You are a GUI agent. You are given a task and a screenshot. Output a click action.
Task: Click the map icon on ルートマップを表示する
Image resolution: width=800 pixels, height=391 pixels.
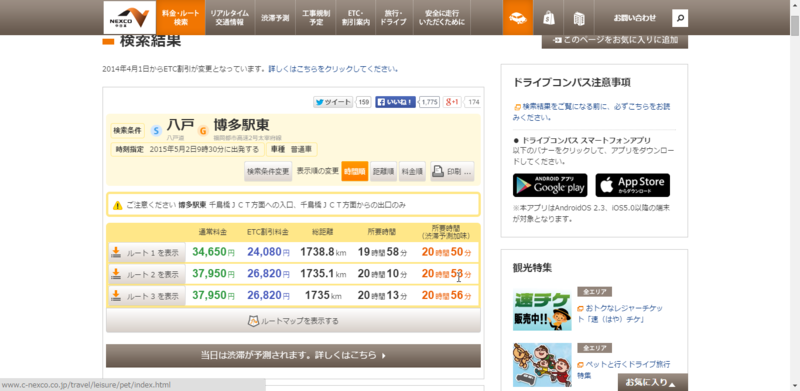pyautogui.click(x=254, y=321)
